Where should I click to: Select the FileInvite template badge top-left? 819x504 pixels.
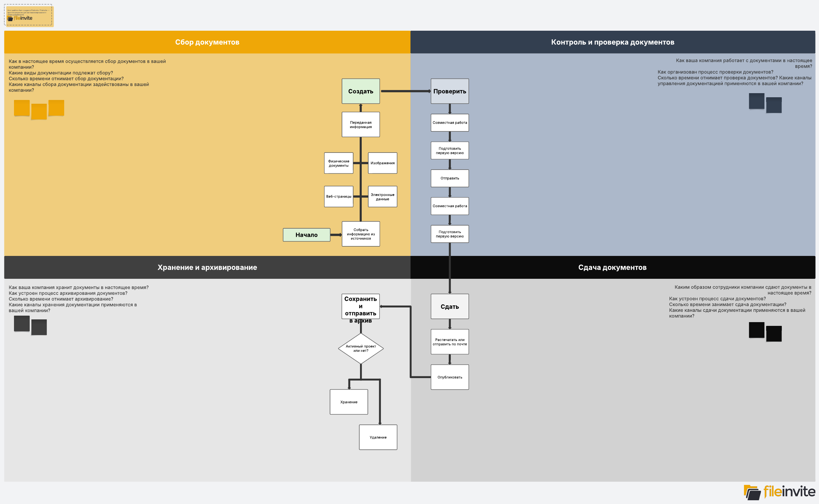(x=29, y=16)
